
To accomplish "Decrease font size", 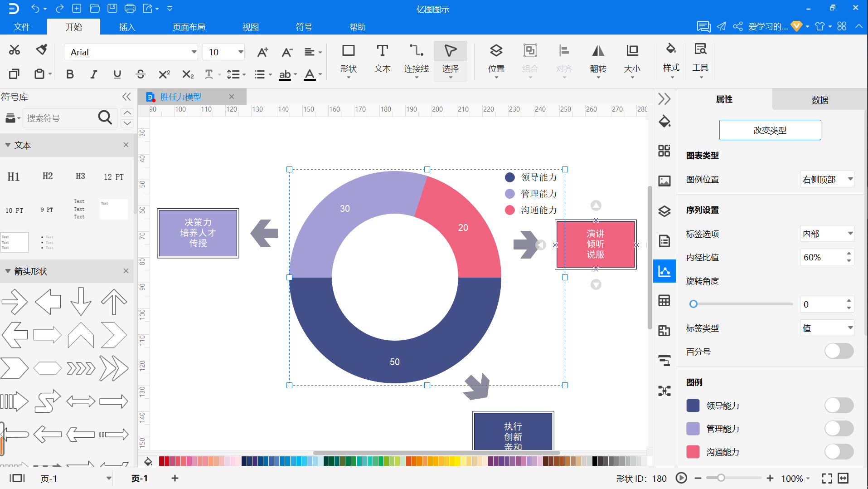I will click(287, 52).
